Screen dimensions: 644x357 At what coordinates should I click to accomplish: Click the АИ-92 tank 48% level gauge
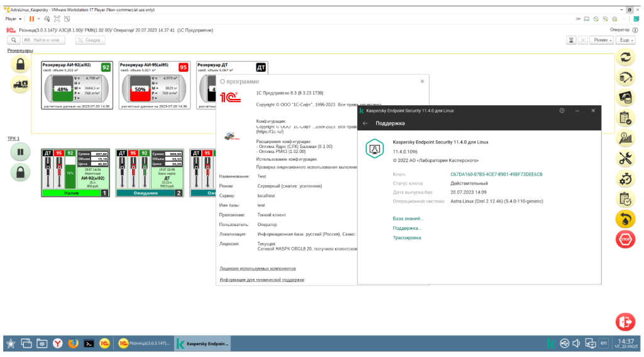point(62,90)
